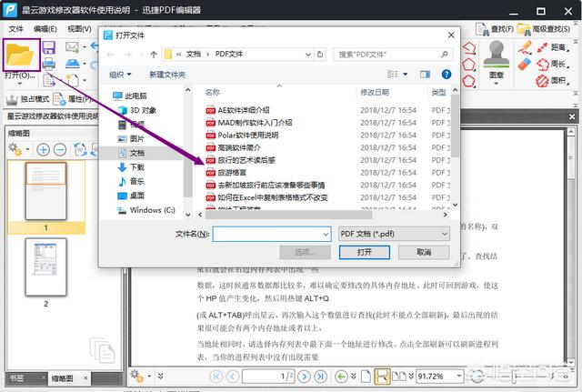Expand the address path dropdown arrow

point(308,55)
